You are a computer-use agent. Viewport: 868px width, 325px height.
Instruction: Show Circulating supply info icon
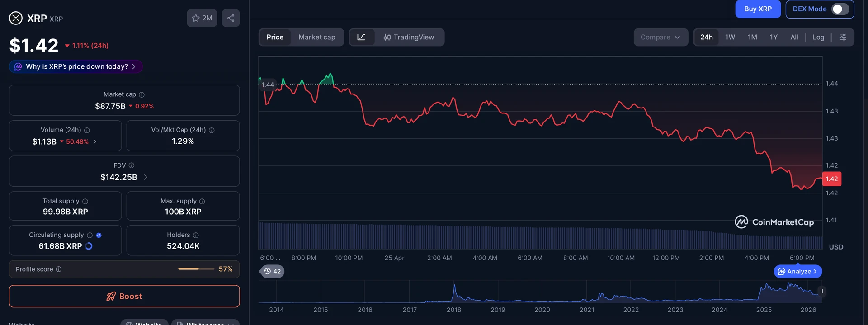(90, 235)
